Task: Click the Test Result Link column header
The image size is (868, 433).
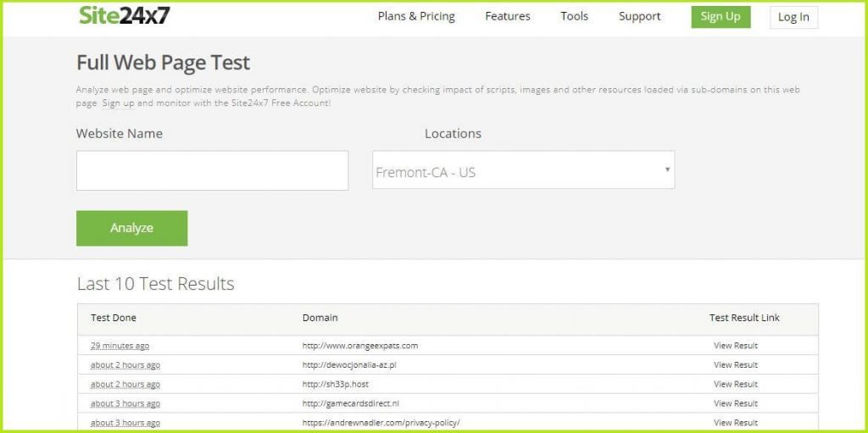Action: pyautogui.click(x=744, y=318)
